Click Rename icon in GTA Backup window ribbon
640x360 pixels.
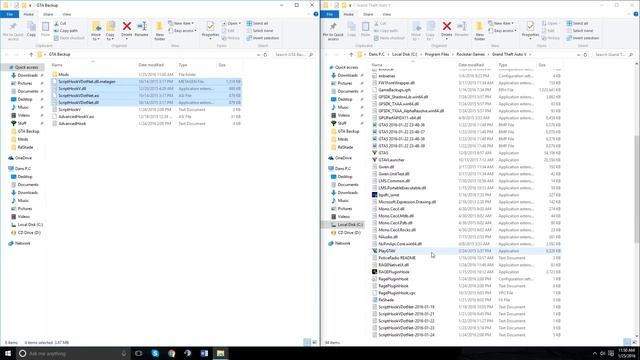pos(142,30)
